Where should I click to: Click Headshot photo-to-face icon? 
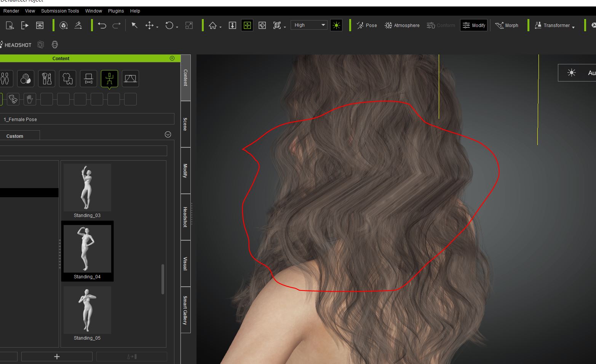coord(41,45)
